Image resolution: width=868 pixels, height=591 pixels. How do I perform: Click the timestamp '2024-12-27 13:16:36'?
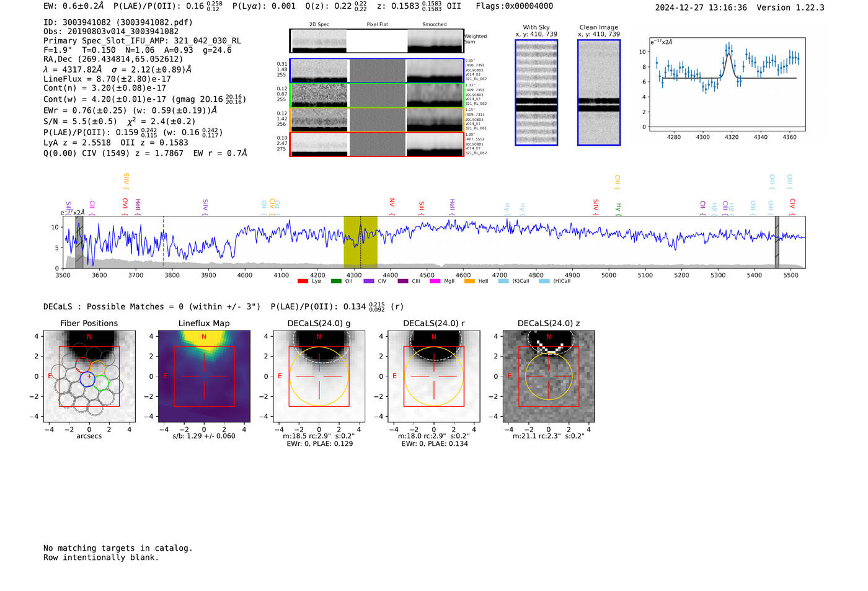tap(701, 7)
